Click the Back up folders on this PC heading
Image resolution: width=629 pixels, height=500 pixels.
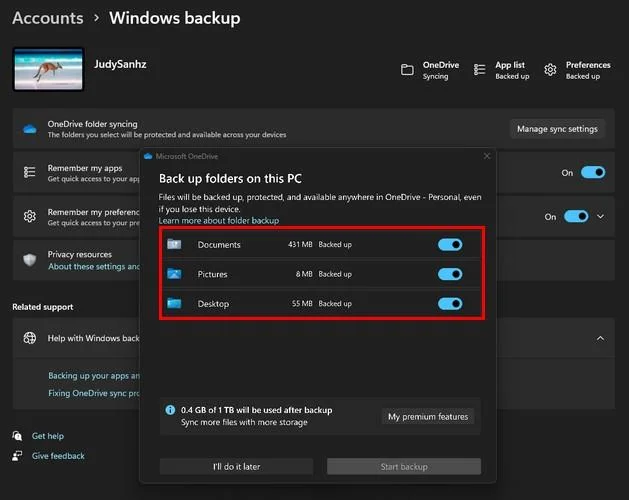coord(230,179)
